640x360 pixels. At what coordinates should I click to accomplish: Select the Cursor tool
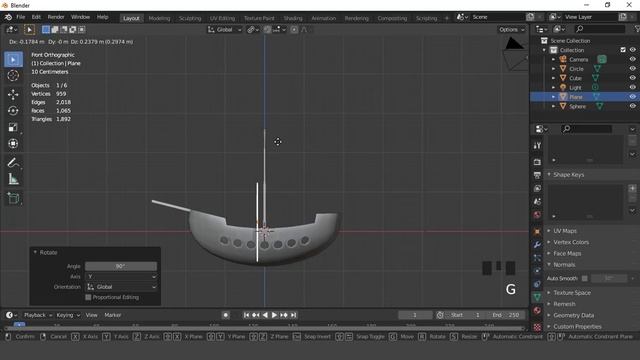13,76
